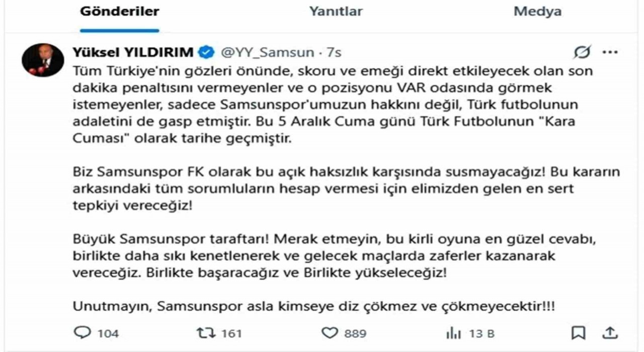Open the Medya tab
644x352 pixels.
click(538, 11)
